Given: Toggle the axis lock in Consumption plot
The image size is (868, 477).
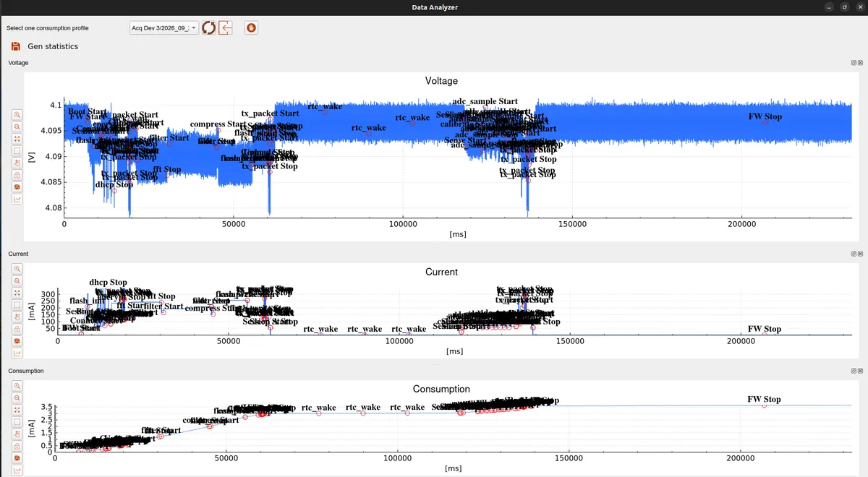Looking at the screenshot, I should (17, 446).
